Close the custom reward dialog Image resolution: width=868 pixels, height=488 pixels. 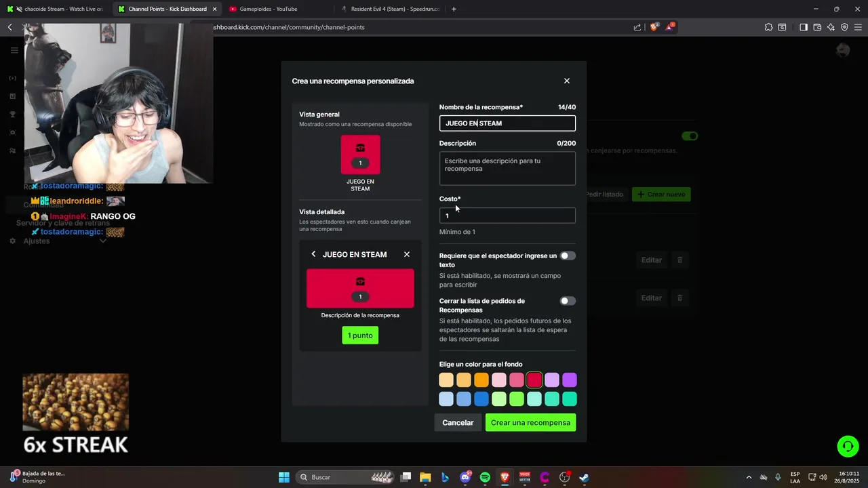pos(567,81)
